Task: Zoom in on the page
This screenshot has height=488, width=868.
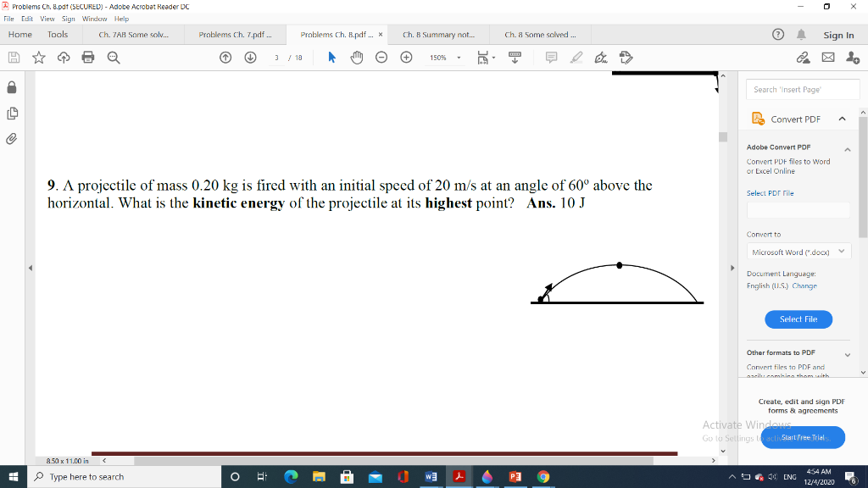Action: [407, 58]
